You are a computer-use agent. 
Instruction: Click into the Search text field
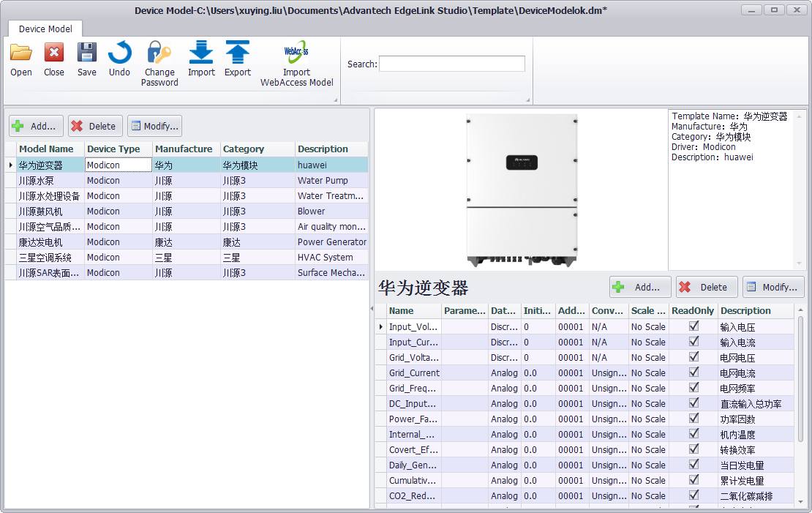pyautogui.click(x=451, y=64)
